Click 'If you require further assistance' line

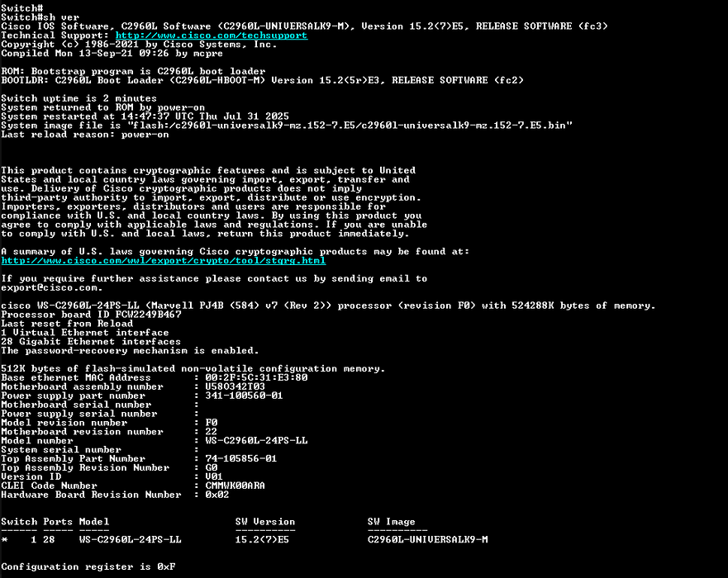(214, 279)
